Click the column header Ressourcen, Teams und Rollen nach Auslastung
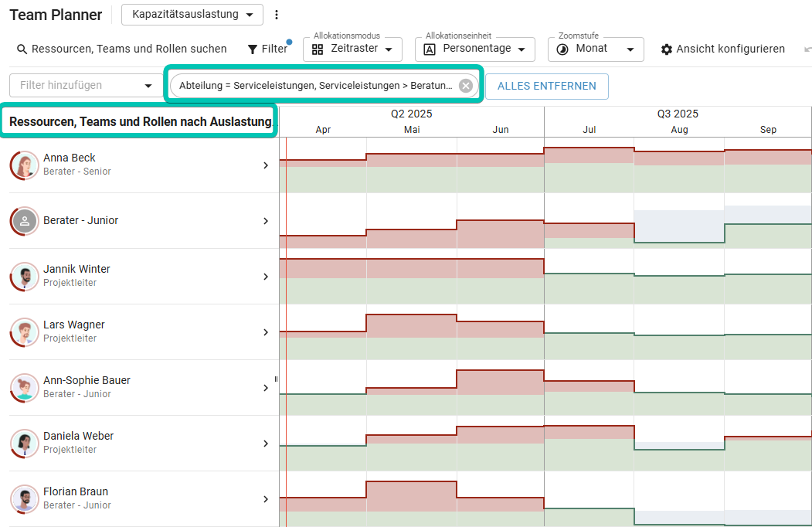Screen dimensions: 812x527 [141, 122]
